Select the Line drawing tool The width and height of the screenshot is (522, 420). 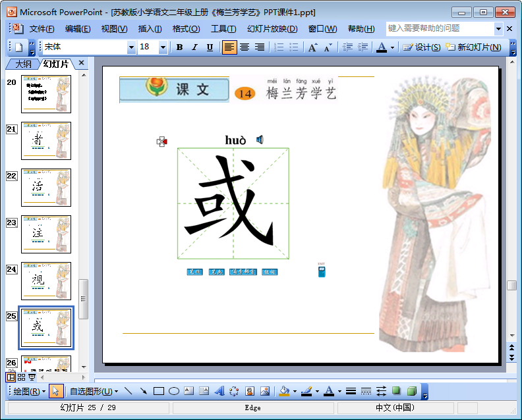pyautogui.click(x=128, y=391)
